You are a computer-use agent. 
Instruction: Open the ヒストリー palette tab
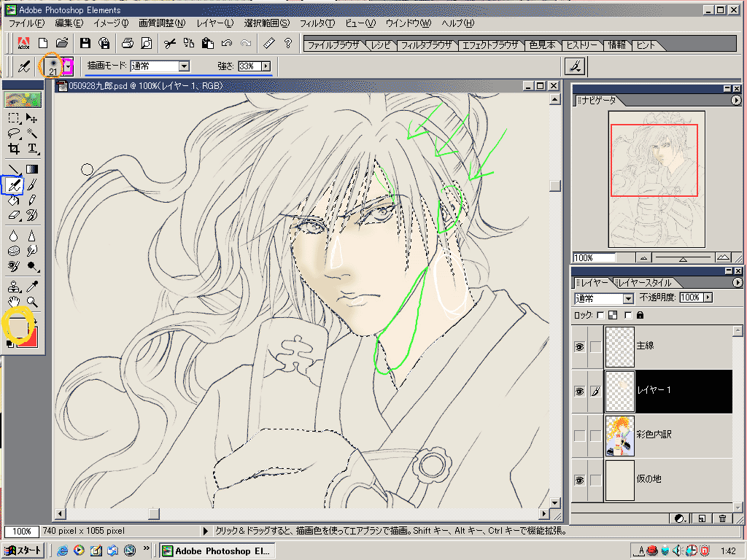point(581,44)
